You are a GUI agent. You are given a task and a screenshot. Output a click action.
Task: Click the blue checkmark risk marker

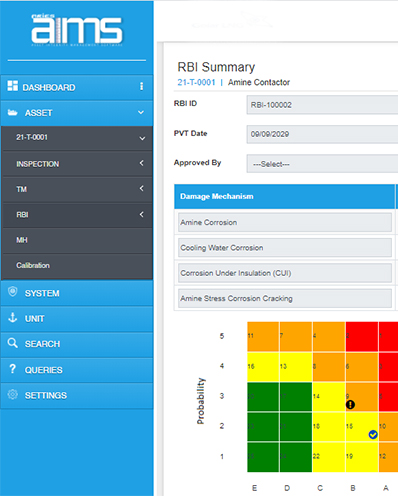[x=373, y=435]
